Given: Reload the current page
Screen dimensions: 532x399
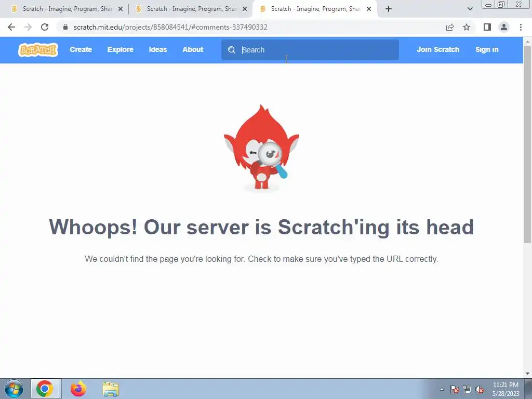Looking at the screenshot, I should 45,27.
